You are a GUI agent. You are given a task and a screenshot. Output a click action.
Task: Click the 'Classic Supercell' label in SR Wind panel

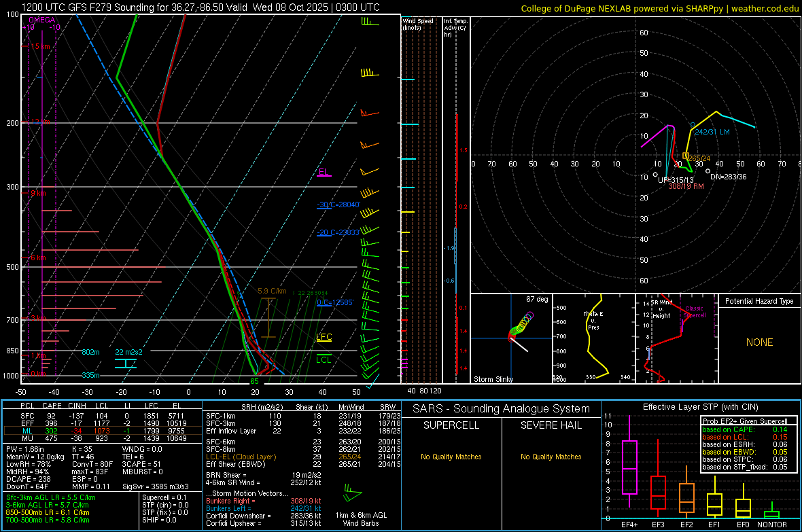tap(695, 312)
